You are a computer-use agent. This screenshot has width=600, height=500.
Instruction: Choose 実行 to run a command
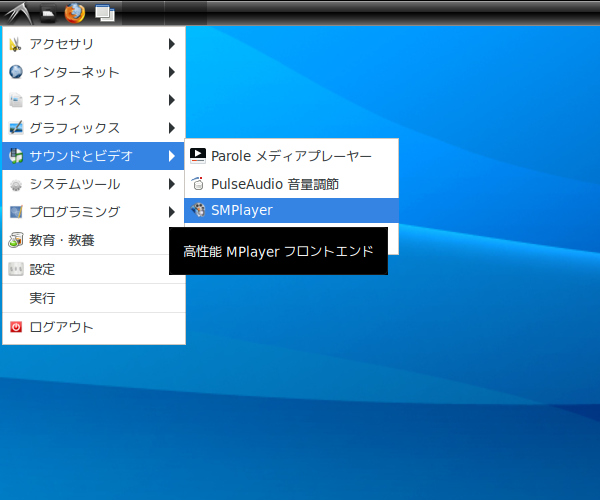pos(94,298)
